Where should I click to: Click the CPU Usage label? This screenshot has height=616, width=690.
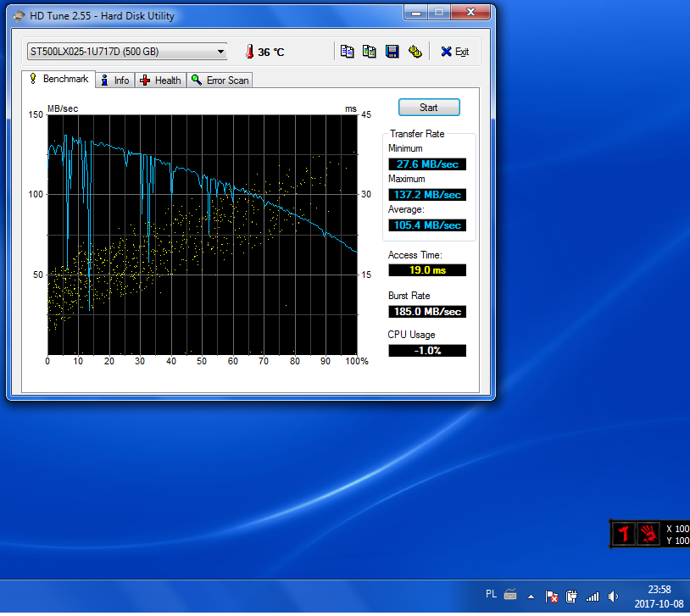pos(411,335)
